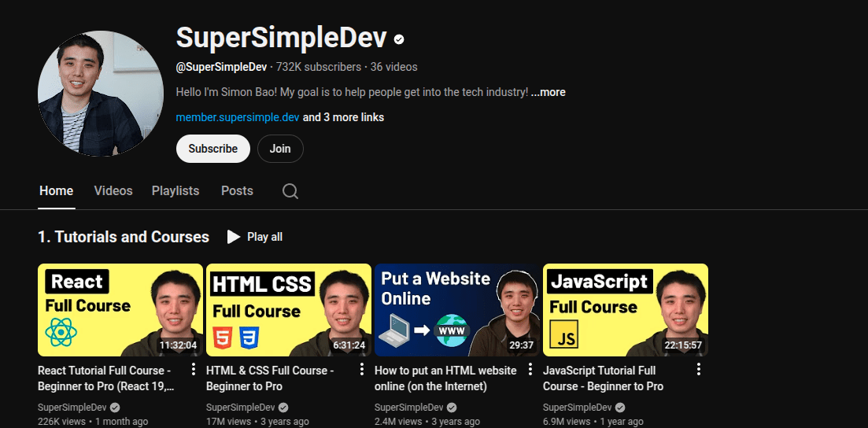Screen dimensions: 868x428
Task: Click the '36 videos' count text
Action: [393, 67]
